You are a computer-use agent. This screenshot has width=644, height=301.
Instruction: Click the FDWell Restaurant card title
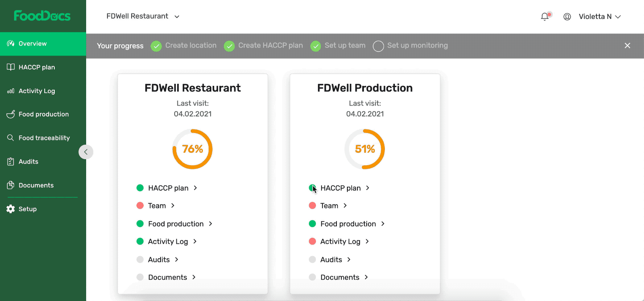click(193, 88)
